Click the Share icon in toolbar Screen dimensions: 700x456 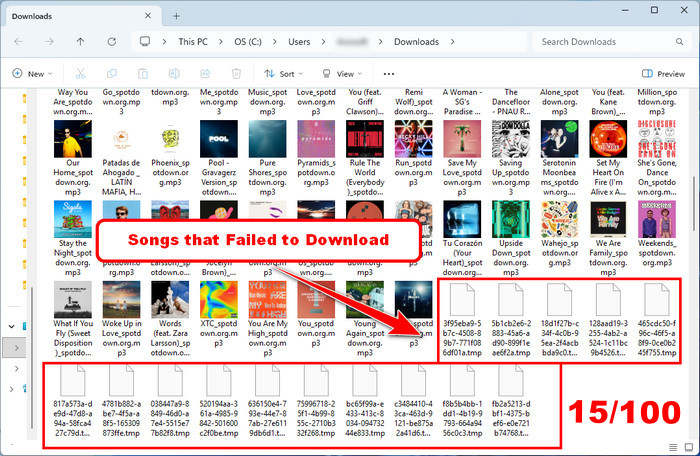pyautogui.click(x=205, y=74)
